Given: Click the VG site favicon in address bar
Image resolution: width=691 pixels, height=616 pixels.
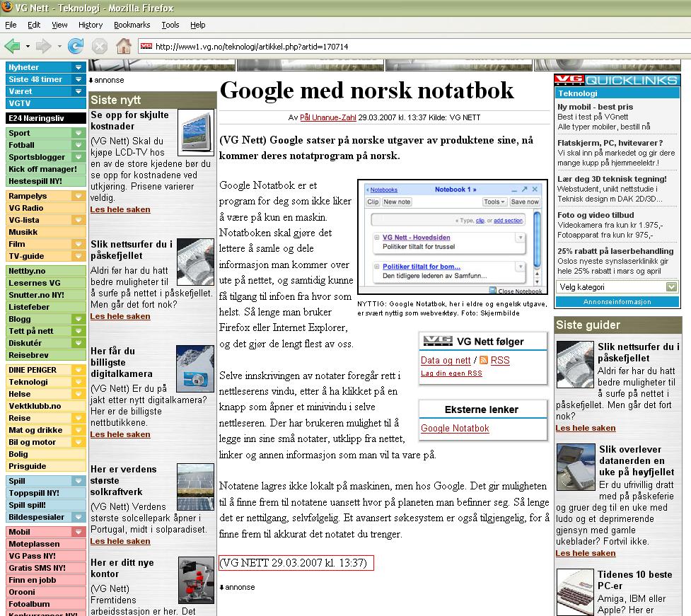Looking at the screenshot, I should [x=146, y=46].
